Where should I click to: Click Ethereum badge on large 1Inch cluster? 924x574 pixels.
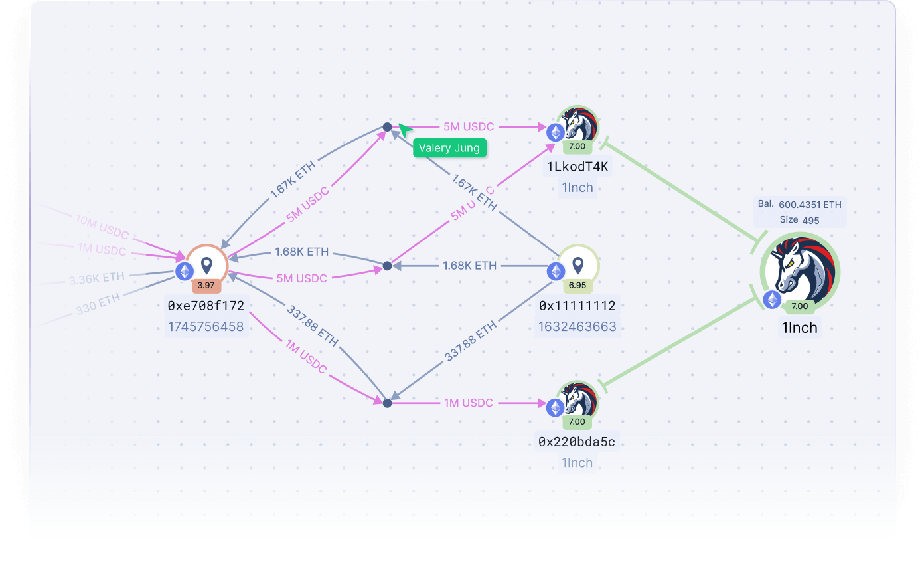(771, 300)
